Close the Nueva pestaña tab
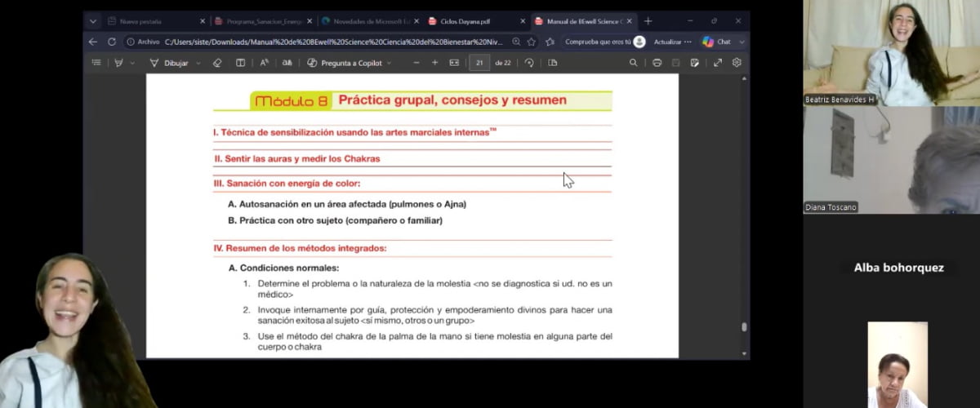980x408 pixels. 203,21
